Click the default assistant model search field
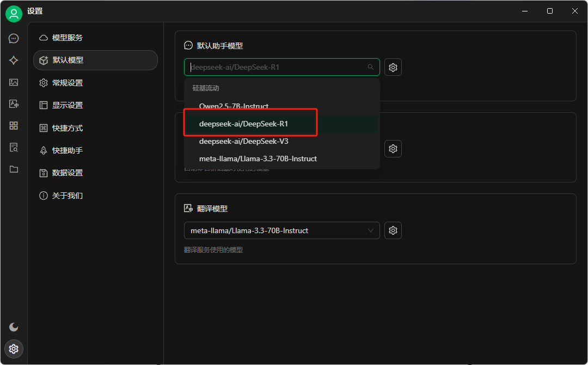Image resolution: width=588 pixels, height=365 pixels. tap(281, 67)
